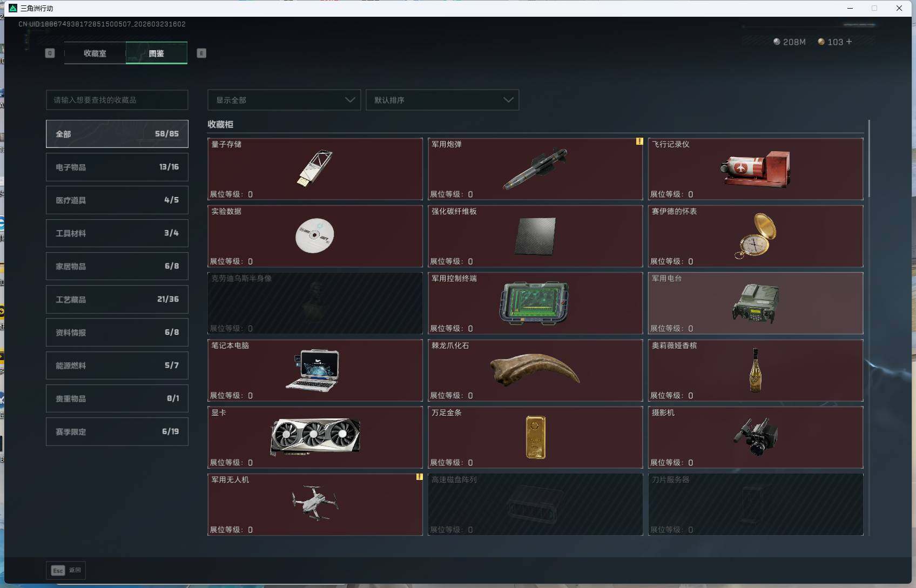Switch to the 收藏室 tab
916x588 pixels.
point(95,53)
